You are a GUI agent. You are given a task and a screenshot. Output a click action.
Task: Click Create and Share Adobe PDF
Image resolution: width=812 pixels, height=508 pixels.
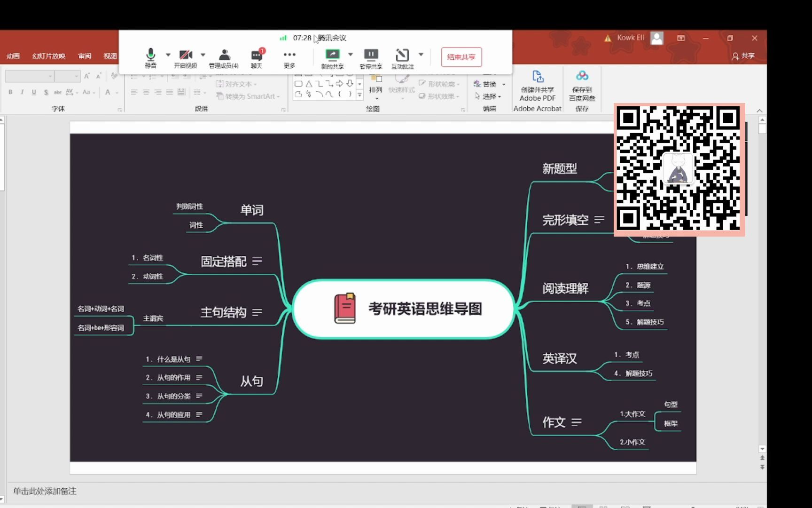pyautogui.click(x=538, y=86)
